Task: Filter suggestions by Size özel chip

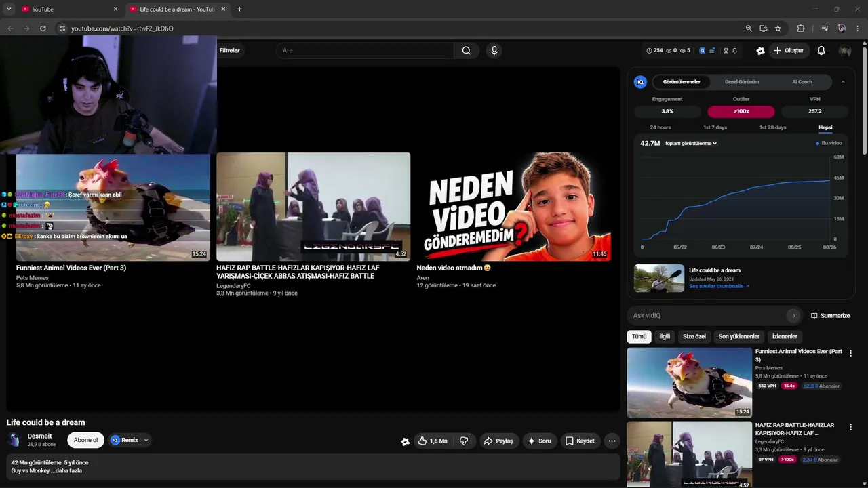Action: [x=694, y=336]
